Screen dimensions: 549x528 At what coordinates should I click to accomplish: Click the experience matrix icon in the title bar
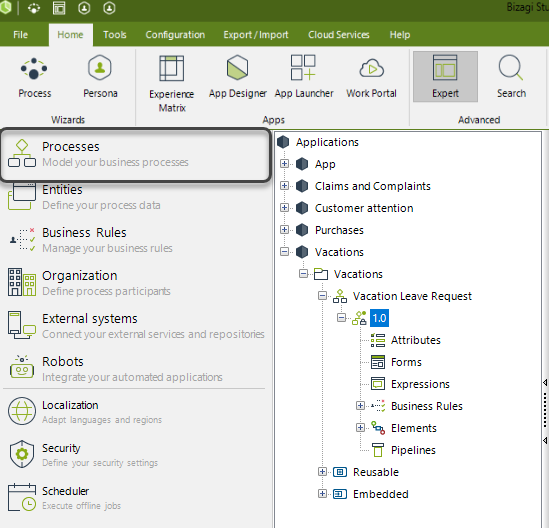point(59,8)
